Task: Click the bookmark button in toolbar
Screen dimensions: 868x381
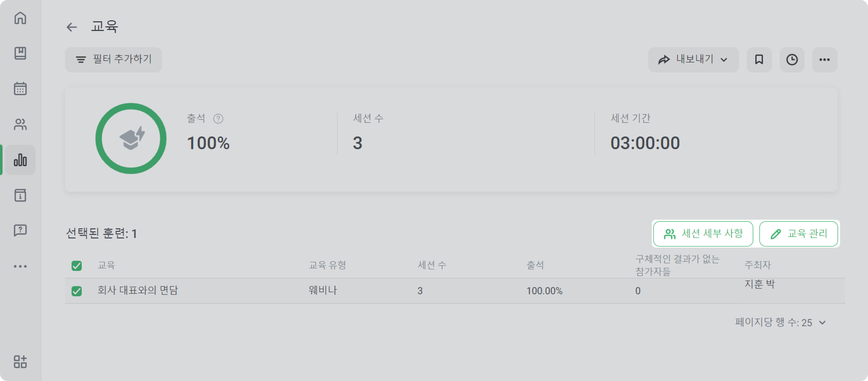Action: point(759,60)
